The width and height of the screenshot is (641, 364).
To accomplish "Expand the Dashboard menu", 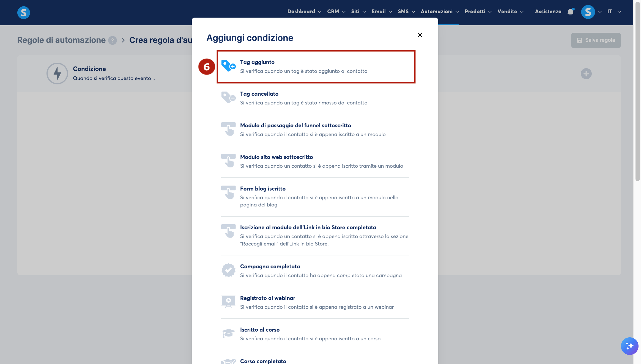I will [304, 12].
